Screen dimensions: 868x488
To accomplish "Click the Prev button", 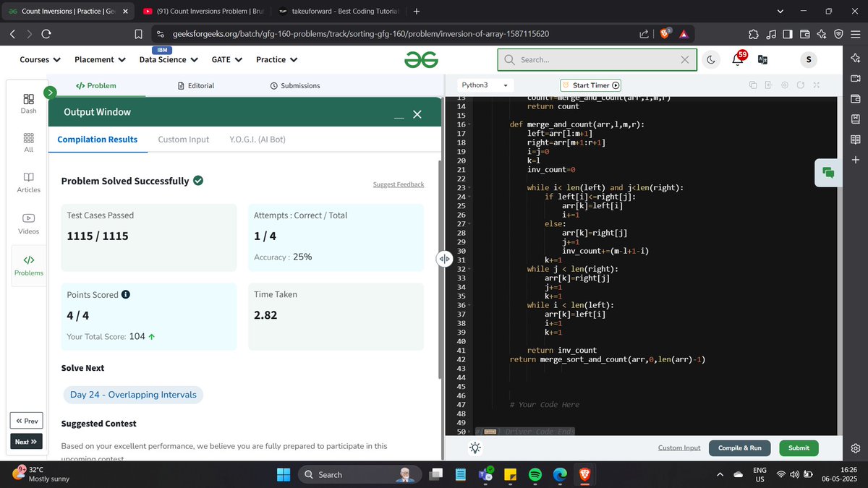I will click(27, 421).
